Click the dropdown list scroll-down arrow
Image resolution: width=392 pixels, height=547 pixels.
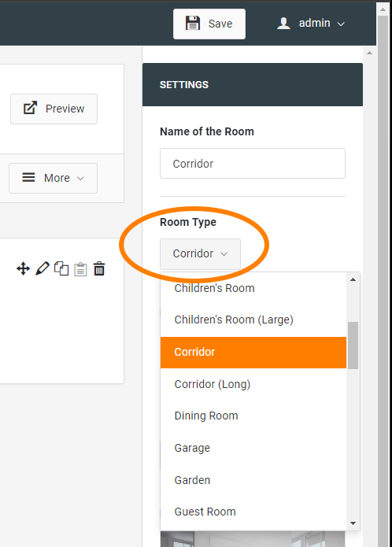(353, 523)
